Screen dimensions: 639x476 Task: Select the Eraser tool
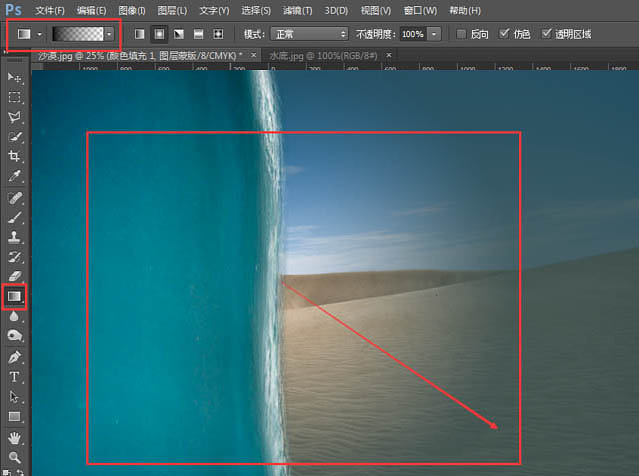(x=14, y=276)
